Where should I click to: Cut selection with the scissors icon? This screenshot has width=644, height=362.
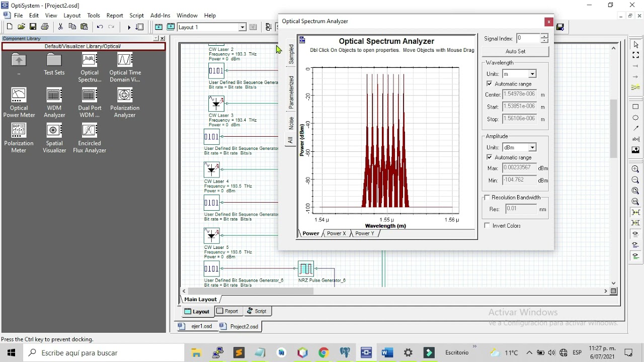(60, 27)
